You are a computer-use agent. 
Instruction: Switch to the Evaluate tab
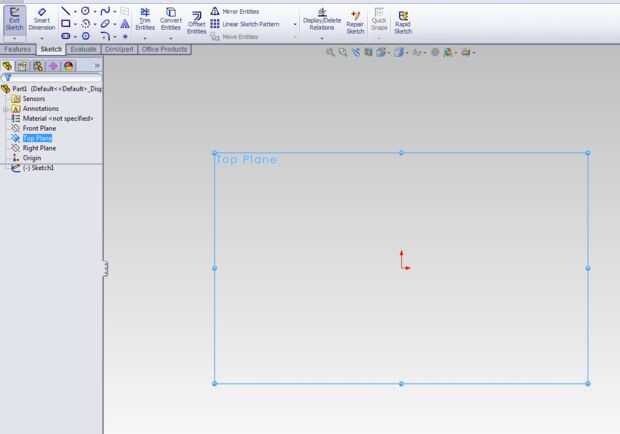(x=83, y=49)
